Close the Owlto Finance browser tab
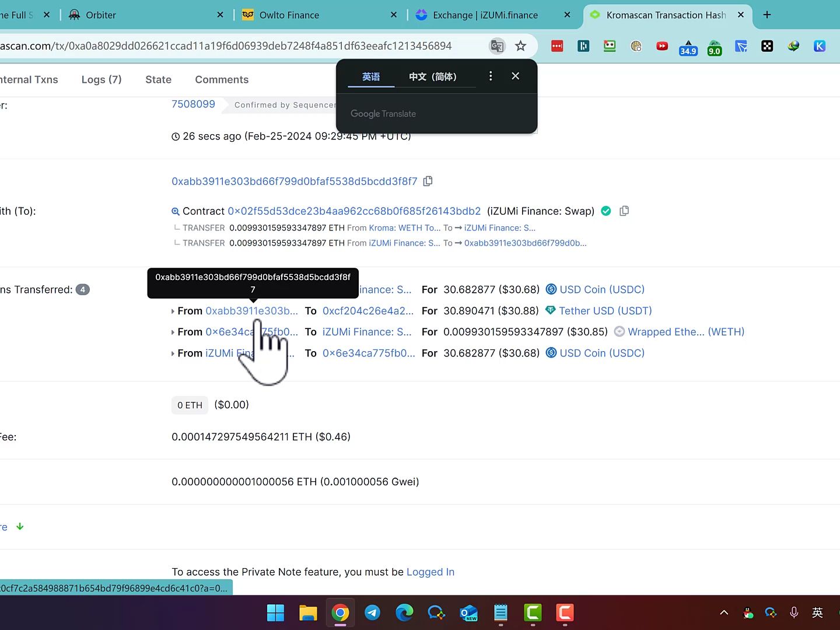 coord(394,15)
